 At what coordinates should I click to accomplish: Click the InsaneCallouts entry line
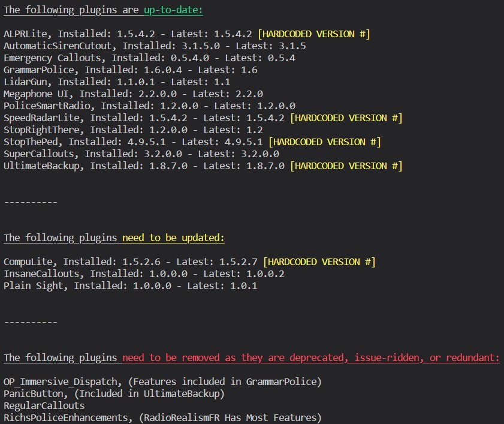point(144,273)
